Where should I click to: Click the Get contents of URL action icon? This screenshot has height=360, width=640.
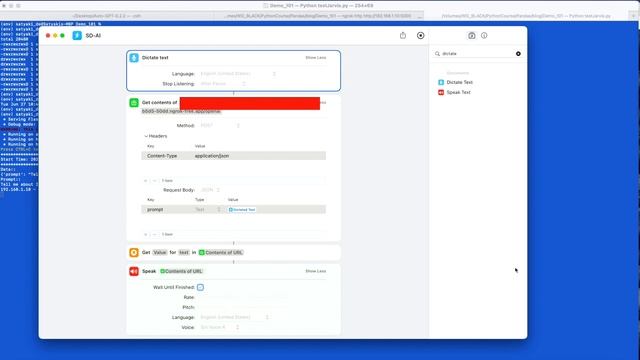(134, 102)
